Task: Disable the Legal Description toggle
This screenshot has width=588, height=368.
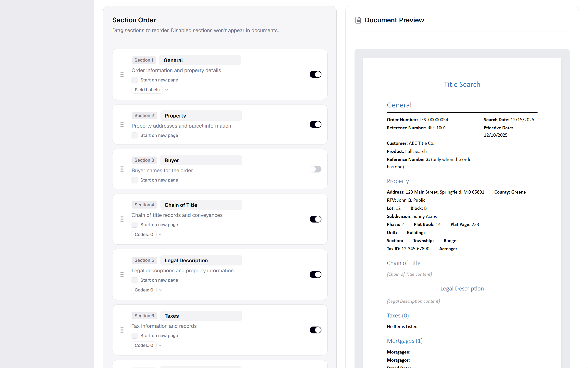Action: 316,275
